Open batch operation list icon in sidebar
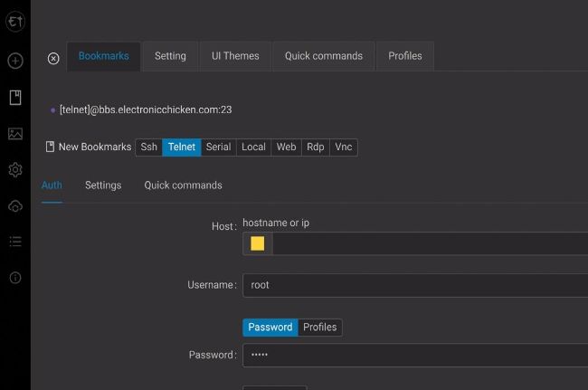Image resolution: width=588 pixels, height=390 pixels. pyautogui.click(x=15, y=242)
